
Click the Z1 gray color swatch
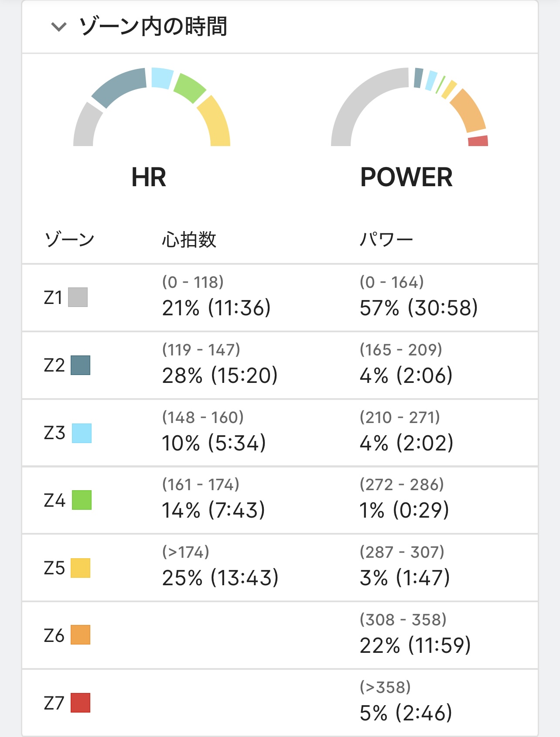coord(78,297)
